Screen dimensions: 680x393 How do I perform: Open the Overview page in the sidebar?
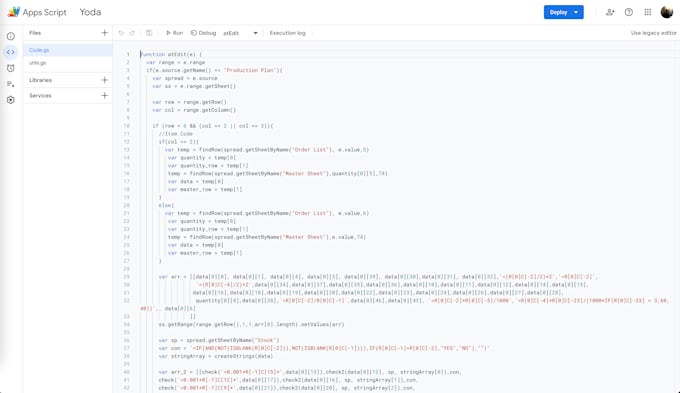(11, 36)
